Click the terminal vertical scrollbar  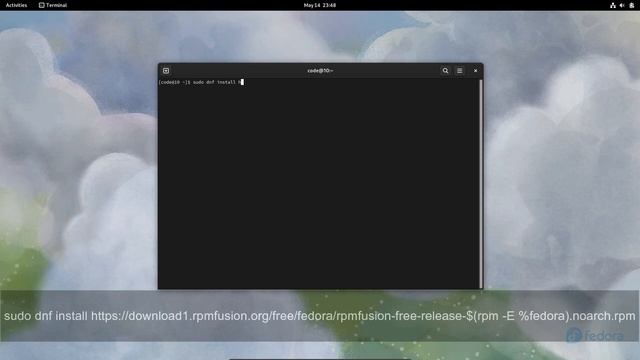481,184
